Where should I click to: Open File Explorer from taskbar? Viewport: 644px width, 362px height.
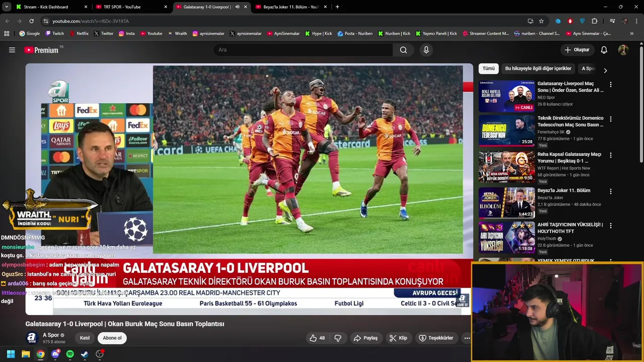[26, 354]
